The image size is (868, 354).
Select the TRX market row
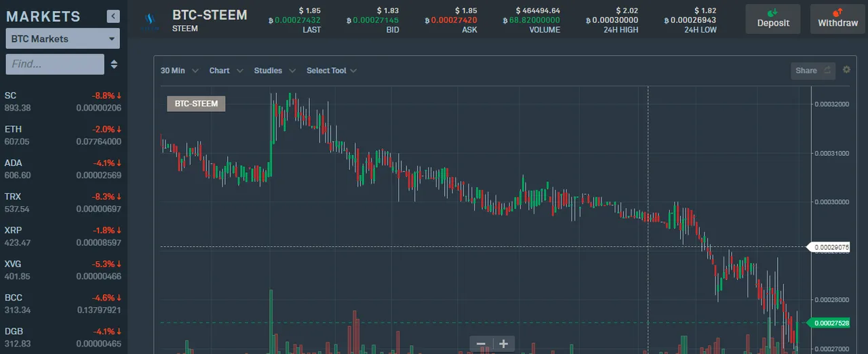(63, 203)
